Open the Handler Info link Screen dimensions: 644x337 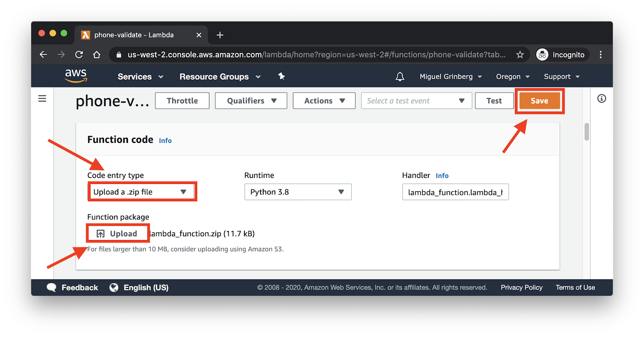(442, 176)
